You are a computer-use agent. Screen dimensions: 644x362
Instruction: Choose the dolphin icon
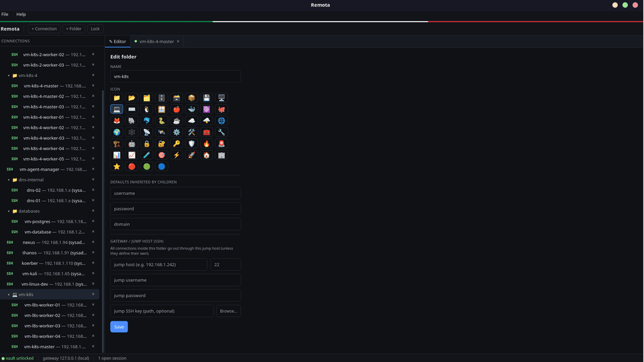[147, 121]
